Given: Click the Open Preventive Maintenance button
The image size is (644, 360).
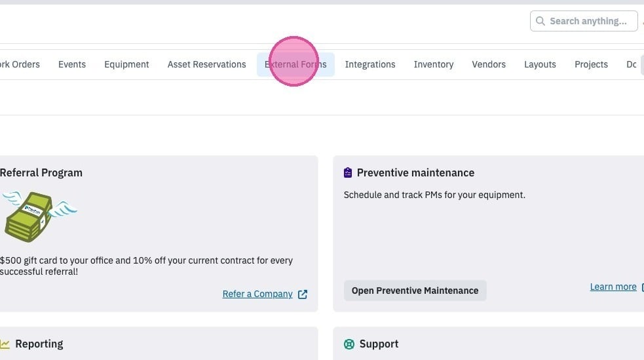Looking at the screenshot, I should point(415,290).
